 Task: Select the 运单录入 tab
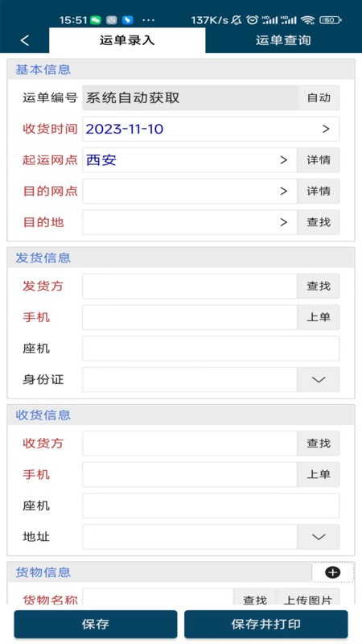coord(127,40)
